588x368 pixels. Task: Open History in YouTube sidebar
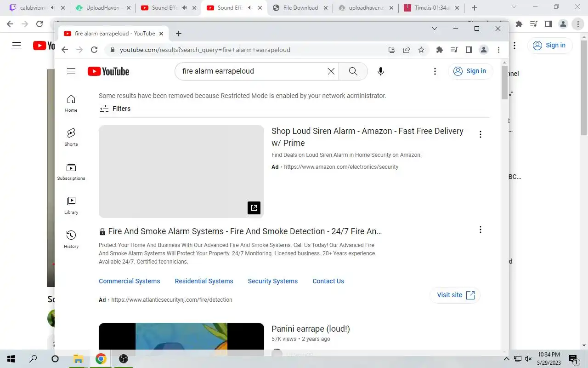click(71, 240)
